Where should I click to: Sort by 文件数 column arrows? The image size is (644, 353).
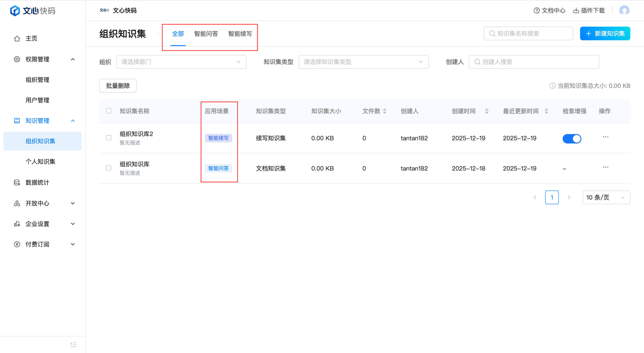tap(385, 111)
